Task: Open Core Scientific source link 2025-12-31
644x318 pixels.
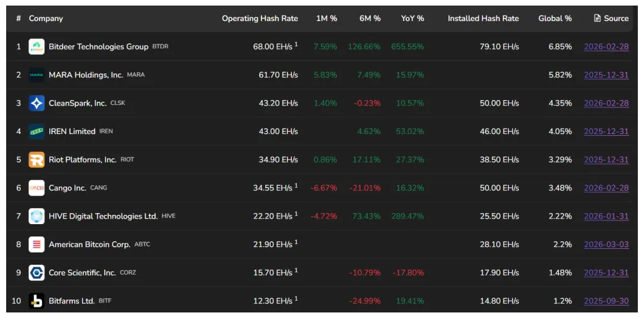Action: click(x=606, y=272)
